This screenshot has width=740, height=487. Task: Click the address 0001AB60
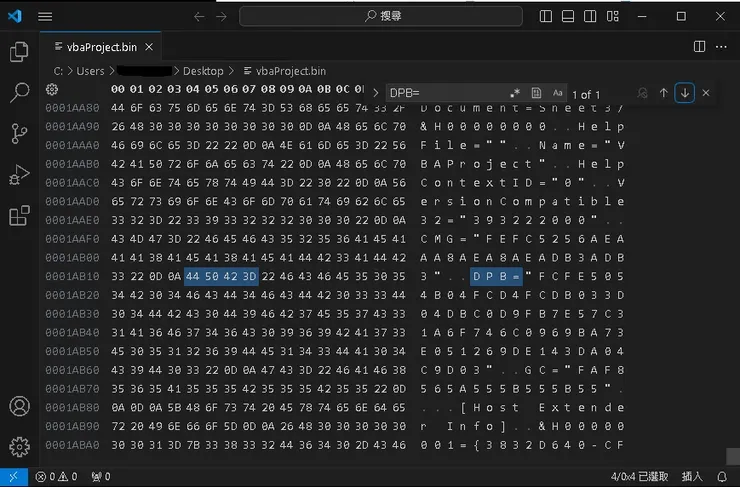click(72, 370)
